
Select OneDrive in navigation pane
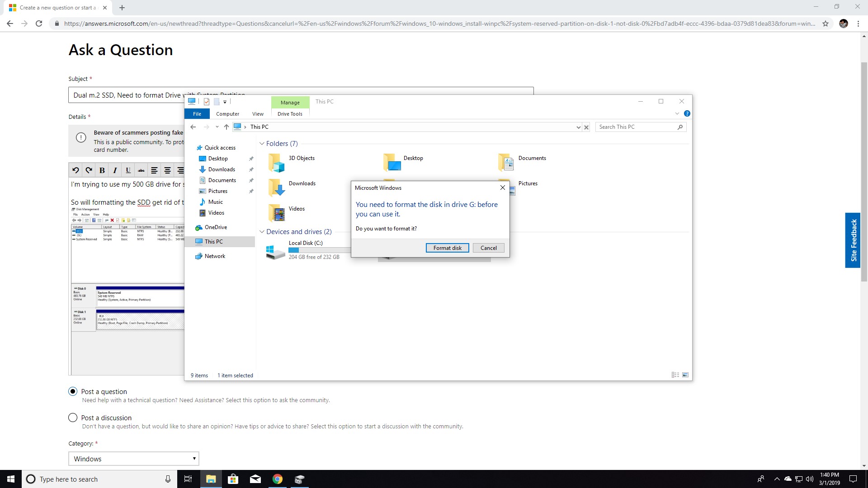click(216, 227)
